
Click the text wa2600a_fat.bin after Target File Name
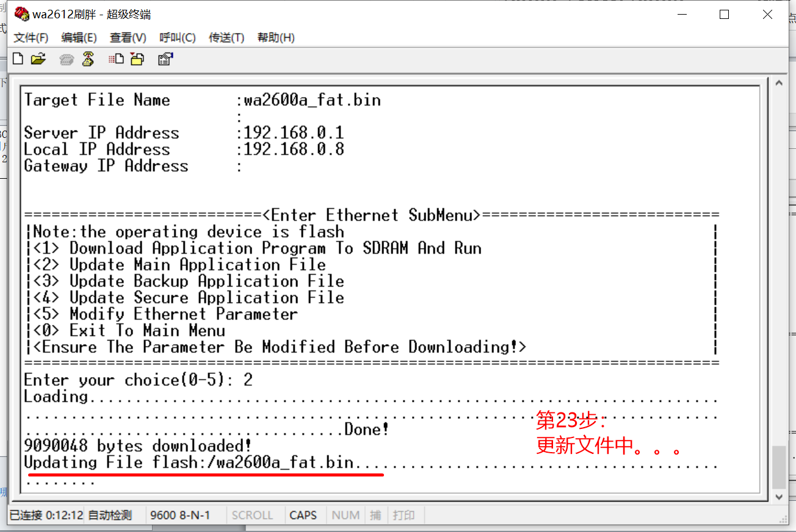click(312, 101)
